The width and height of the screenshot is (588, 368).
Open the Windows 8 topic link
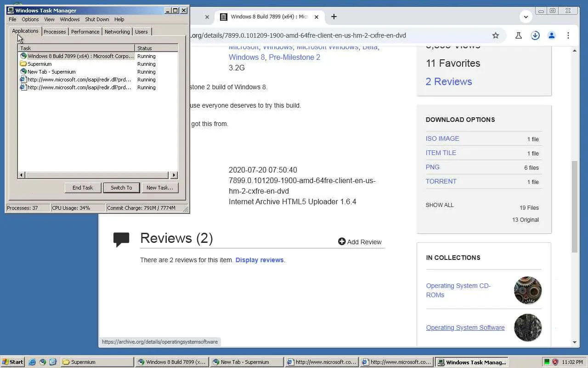pos(247,57)
